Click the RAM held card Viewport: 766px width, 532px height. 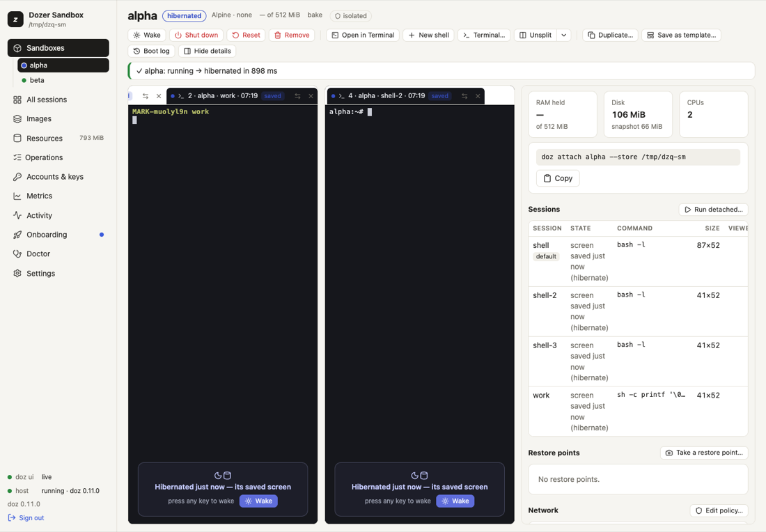(x=562, y=114)
